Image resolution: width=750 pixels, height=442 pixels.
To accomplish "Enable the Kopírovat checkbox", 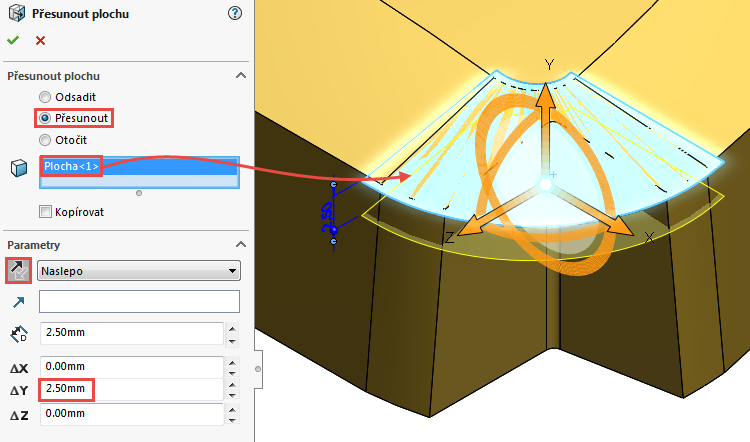I will pyautogui.click(x=45, y=212).
